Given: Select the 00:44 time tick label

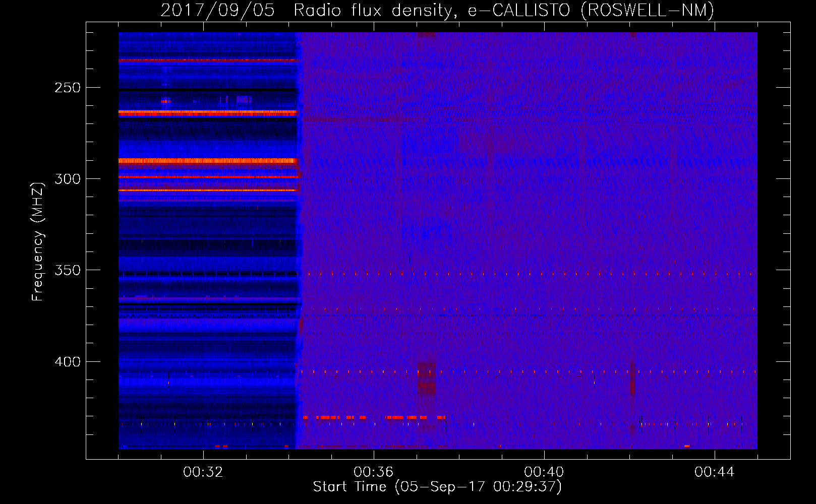Looking at the screenshot, I should 715,472.
